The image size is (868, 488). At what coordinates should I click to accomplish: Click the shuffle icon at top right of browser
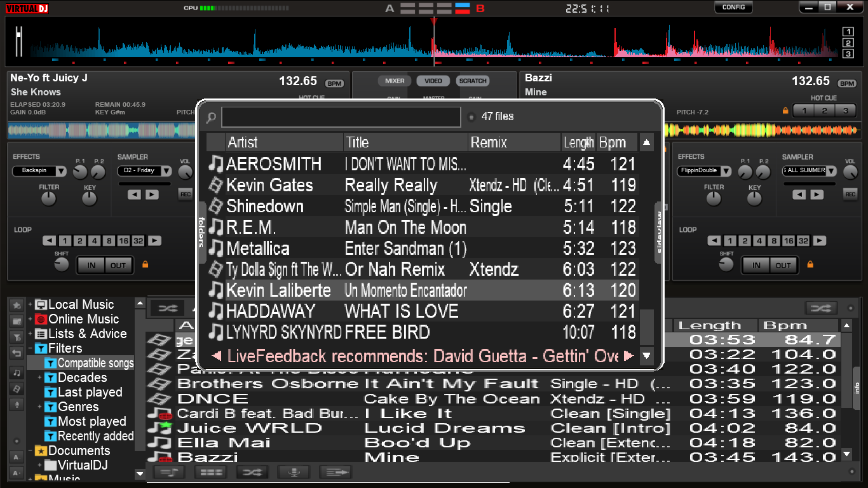tap(821, 308)
